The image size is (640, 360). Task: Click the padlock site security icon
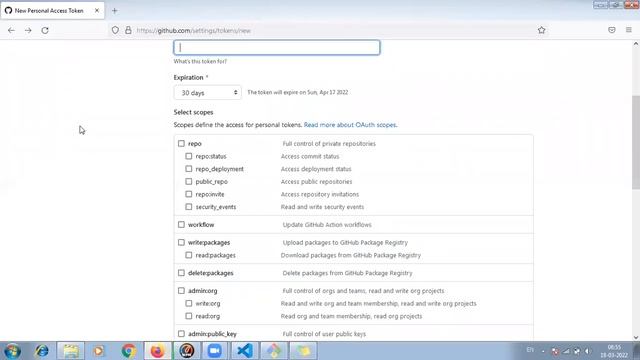128,30
